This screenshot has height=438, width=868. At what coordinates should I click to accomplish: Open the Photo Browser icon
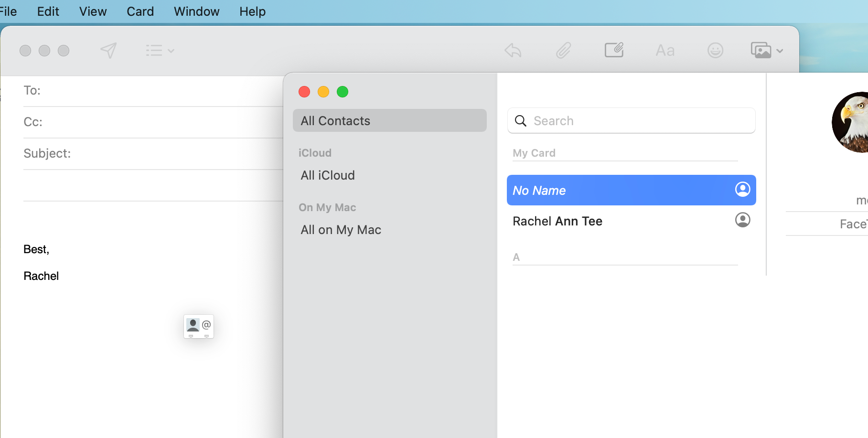point(761,50)
